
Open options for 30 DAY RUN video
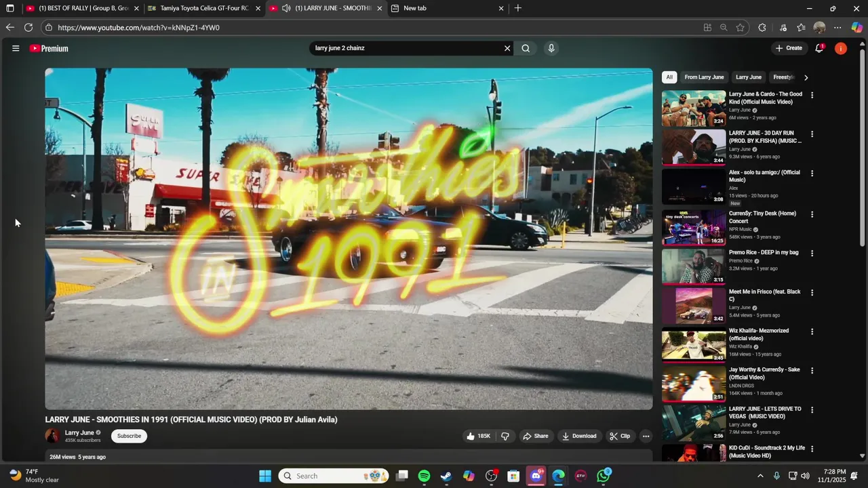(x=812, y=134)
